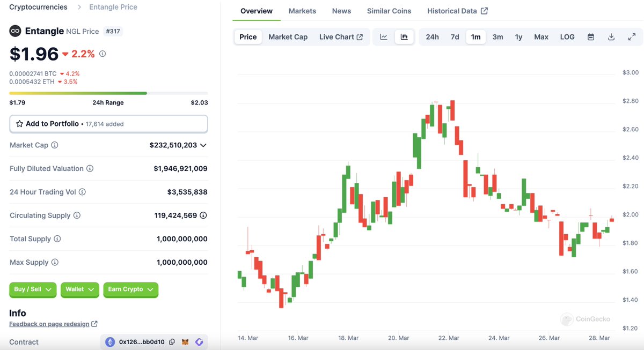Screen dimensions: 644x350
Task: Set chart range to 24h
Action: coord(432,37)
